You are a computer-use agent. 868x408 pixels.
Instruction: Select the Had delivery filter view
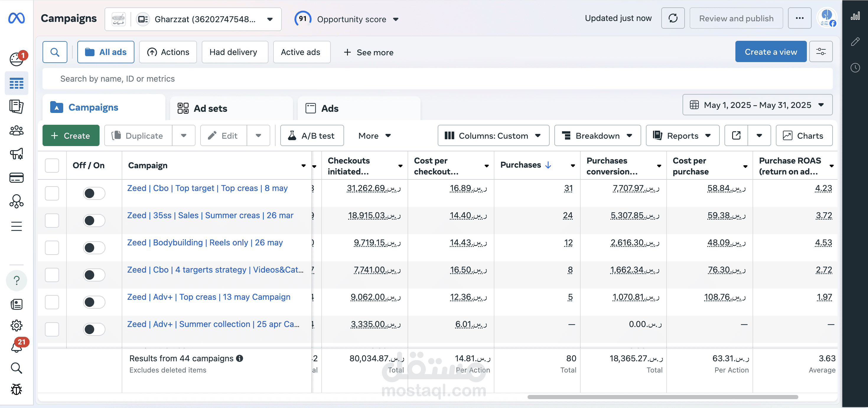tap(235, 52)
